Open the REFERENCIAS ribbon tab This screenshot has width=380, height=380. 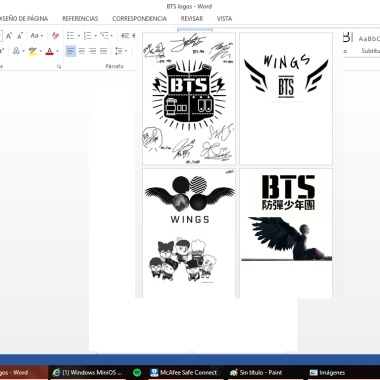[80, 19]
